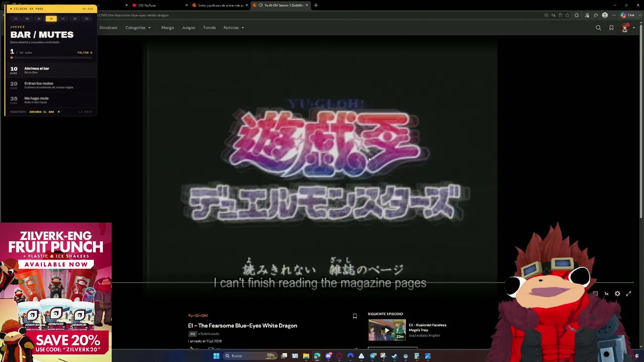Select the Yu-Gi-Oh! Season 1 tab
This screenshot has height=362, width=644.
[280, 5]
